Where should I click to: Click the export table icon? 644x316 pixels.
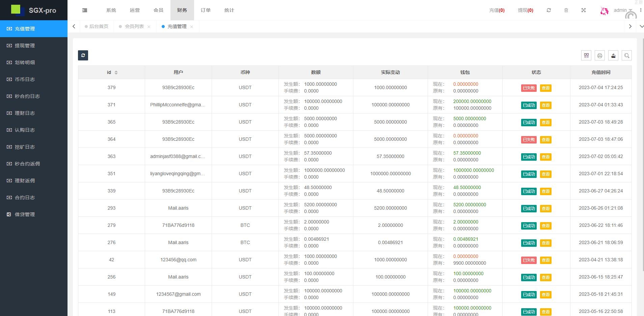[x=613, y=56]
